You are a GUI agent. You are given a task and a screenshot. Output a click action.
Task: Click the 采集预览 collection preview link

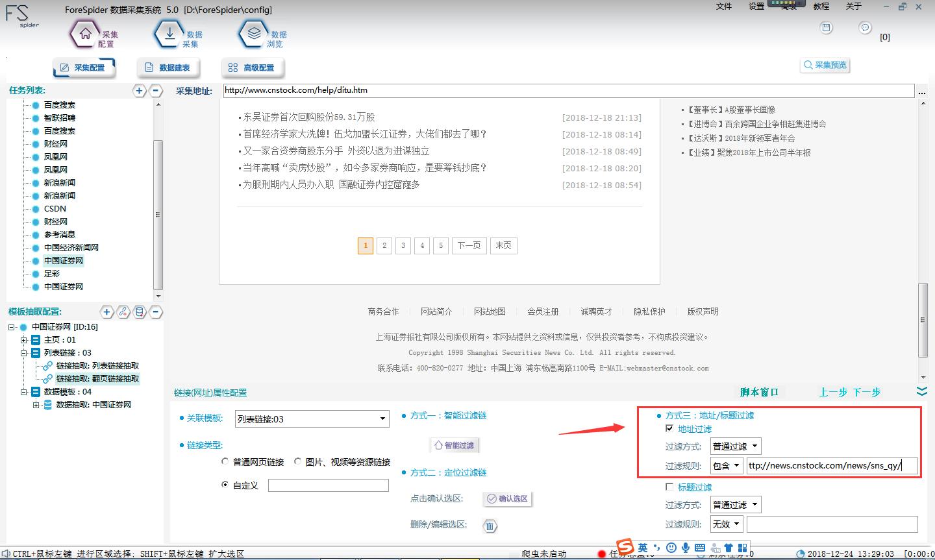point(825,65)
